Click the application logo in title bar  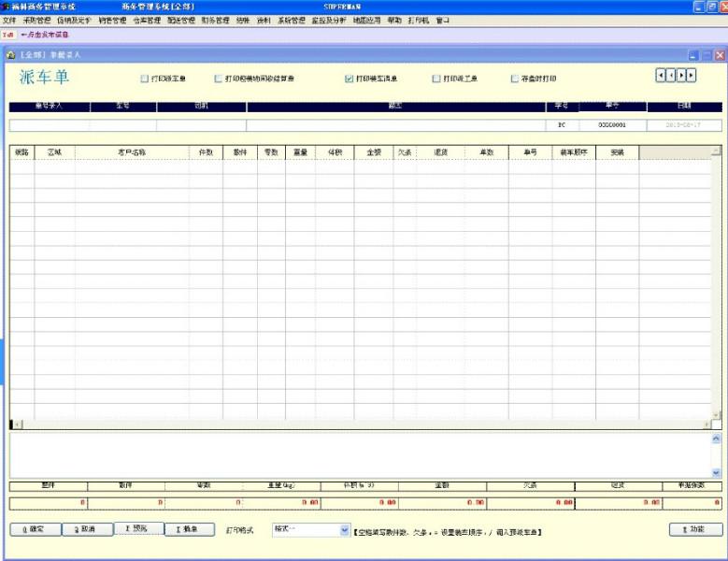point(6,7)
